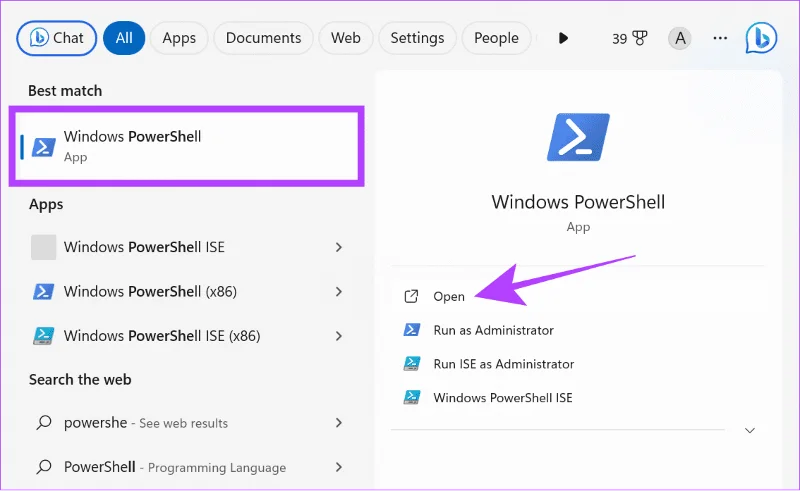Select Windows PowerShell (x86) result
Viewport: 800px width, 491px height.
pyautogui.click(x=187, y=291)
